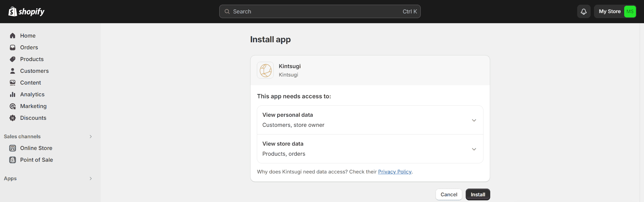Screen dimensions: 644x202
Task: Click the Marketing target icon
Action: 13,106
